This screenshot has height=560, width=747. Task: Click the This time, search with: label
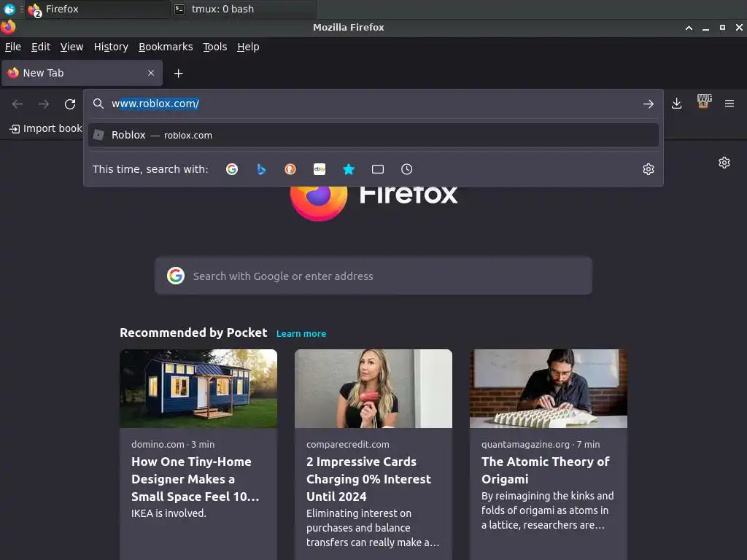150,169
